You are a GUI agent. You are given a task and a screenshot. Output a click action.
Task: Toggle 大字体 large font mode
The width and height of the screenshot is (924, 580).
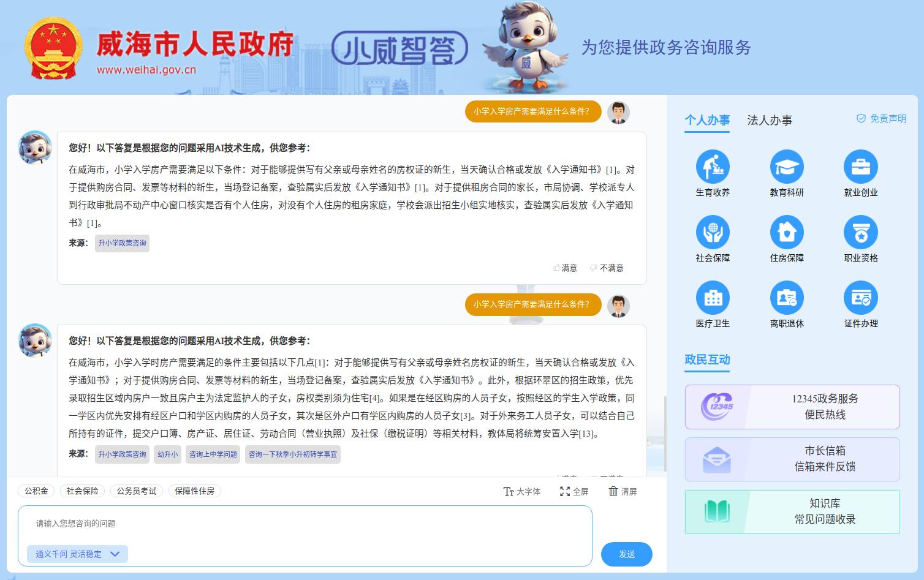[x=522, y=492]
